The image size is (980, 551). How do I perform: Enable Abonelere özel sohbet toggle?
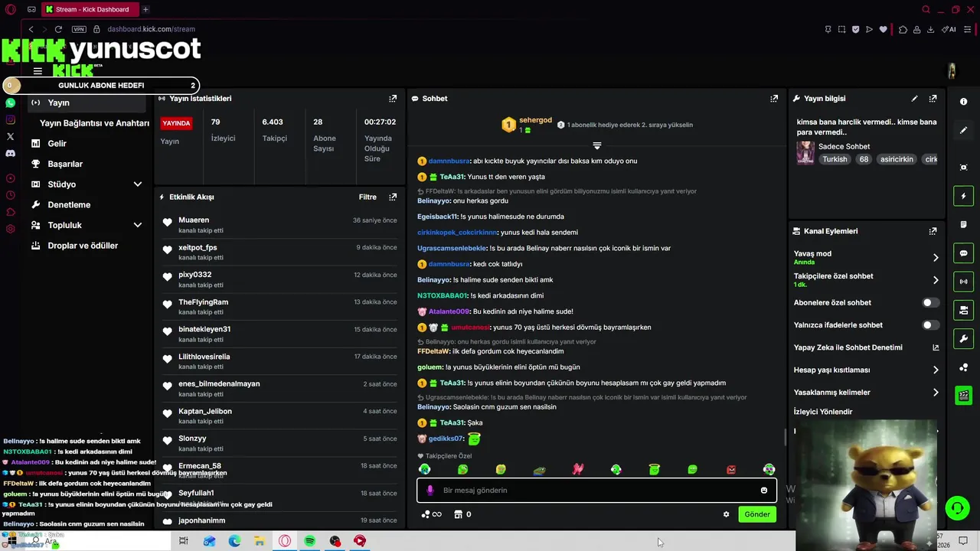pyautogui.click(x=930, y=302)
